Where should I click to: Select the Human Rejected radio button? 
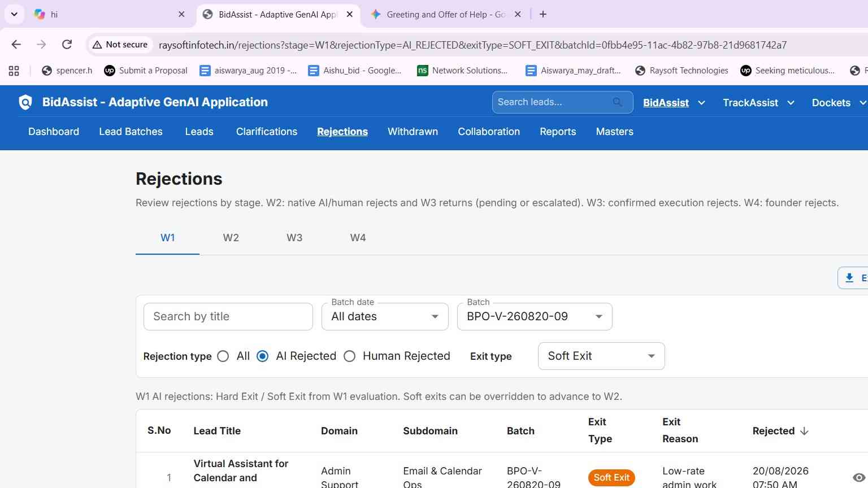click(x=350, y=356)
